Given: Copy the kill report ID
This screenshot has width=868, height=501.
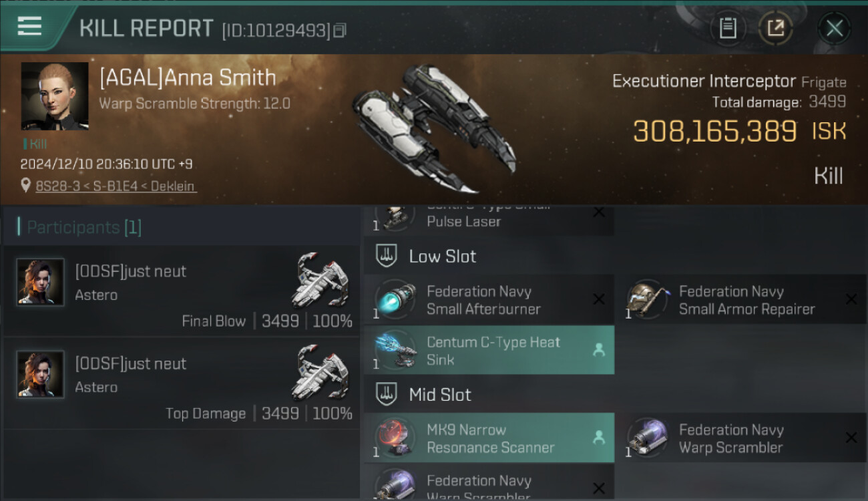Looking at the screenshot, I should coord(340,31).
